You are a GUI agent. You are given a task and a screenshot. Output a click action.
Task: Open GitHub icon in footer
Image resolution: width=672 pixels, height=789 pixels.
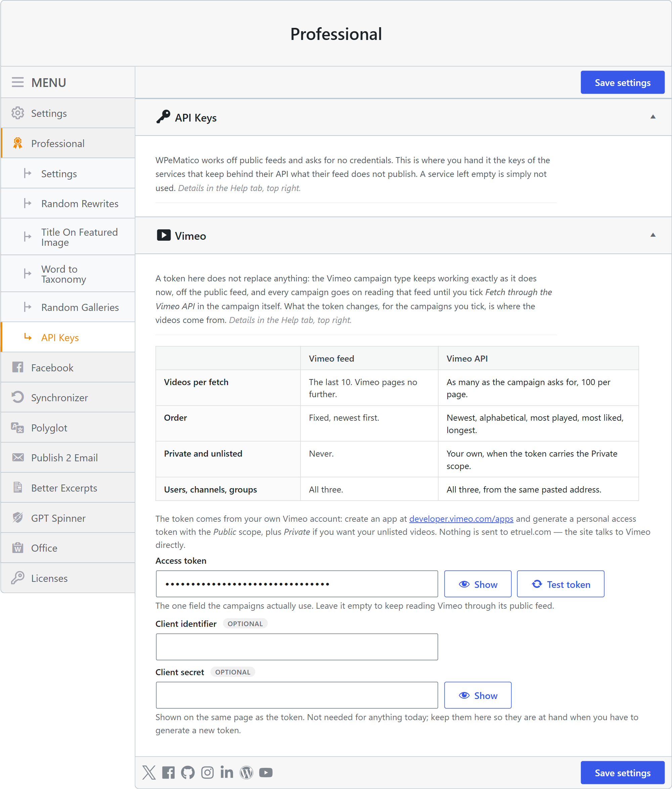pos(188,772)
